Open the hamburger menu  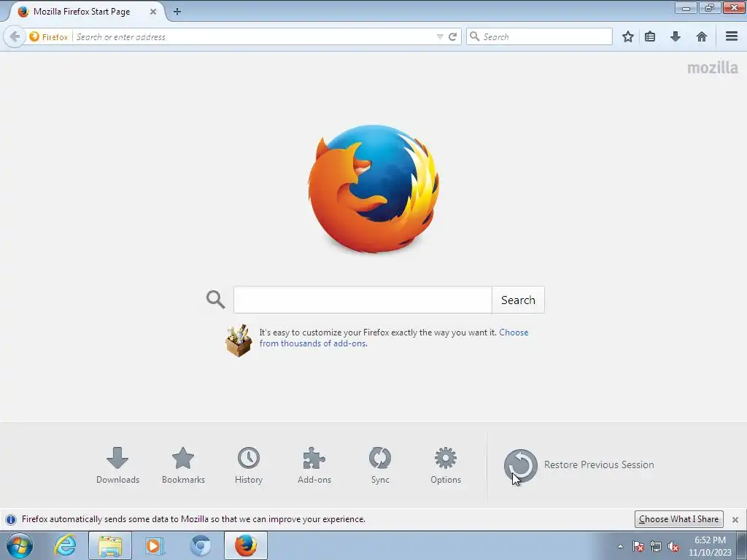(x=732, y=36)
